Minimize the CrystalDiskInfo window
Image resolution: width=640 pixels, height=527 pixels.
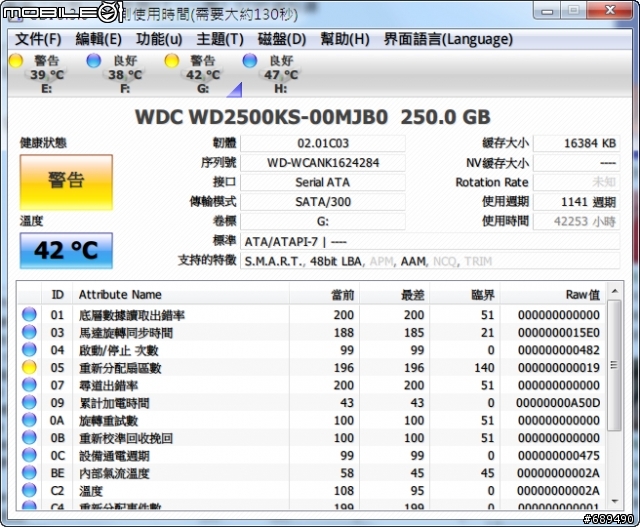[547, 11]
